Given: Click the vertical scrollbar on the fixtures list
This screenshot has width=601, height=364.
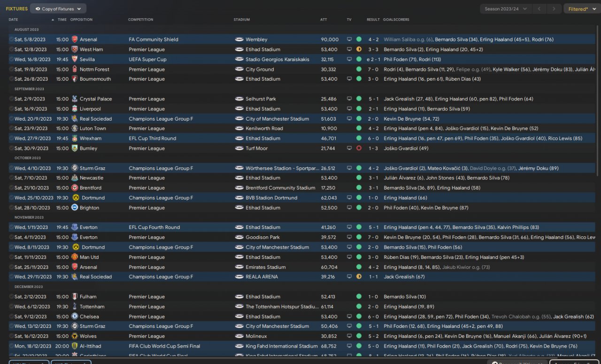Looking at the screenshot, I should click(598, 94).
